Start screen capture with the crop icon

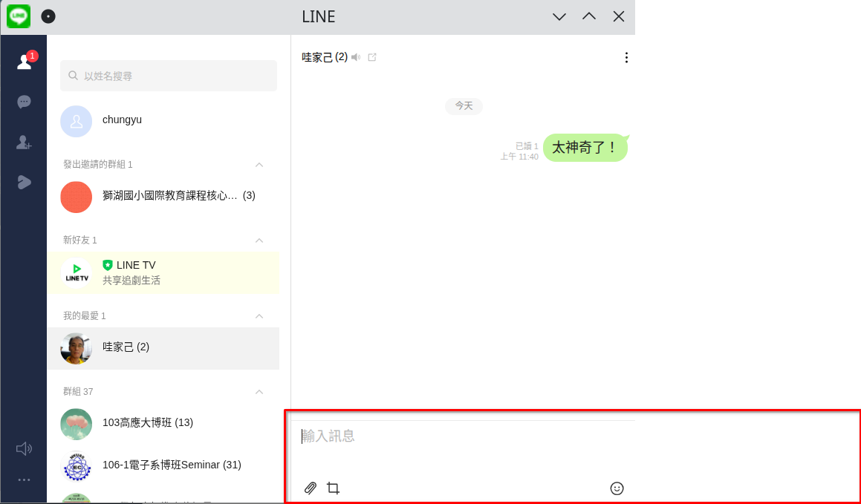pos(333,488)
